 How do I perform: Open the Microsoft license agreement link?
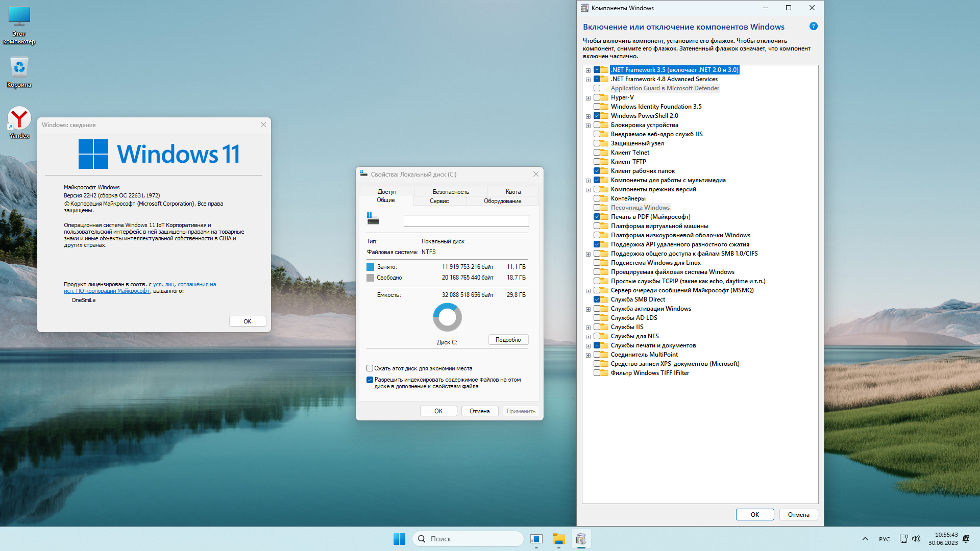tap(184, 285)
